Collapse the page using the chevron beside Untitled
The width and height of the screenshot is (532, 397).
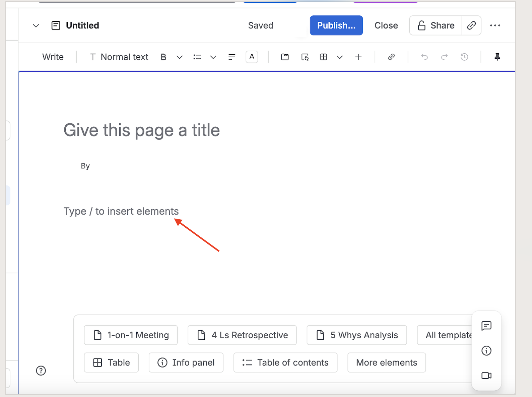pos(36,25)
